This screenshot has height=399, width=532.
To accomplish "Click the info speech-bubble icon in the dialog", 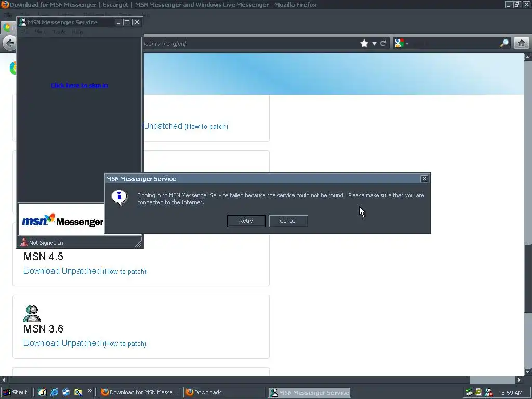I will [119, 197].
